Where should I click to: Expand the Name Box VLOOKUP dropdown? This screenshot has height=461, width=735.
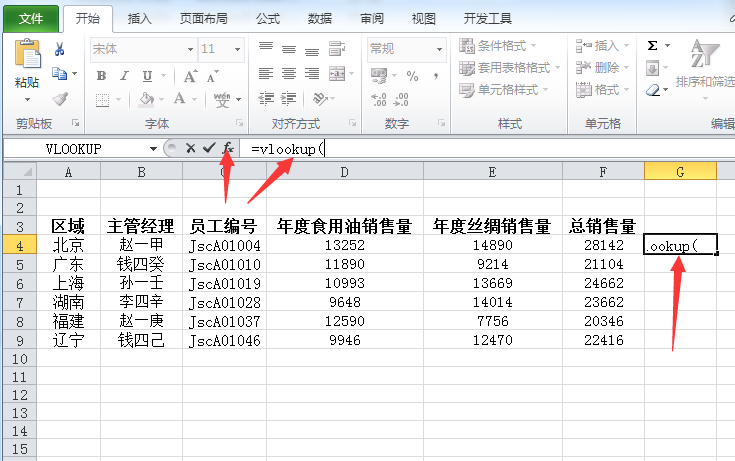pyautogui.click(x=153, y=149)
